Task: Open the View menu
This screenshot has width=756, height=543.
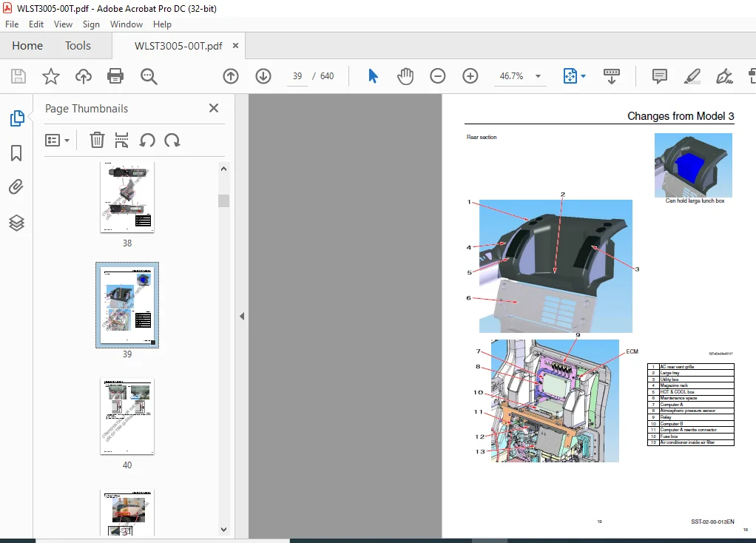Action: pos(63,24)
